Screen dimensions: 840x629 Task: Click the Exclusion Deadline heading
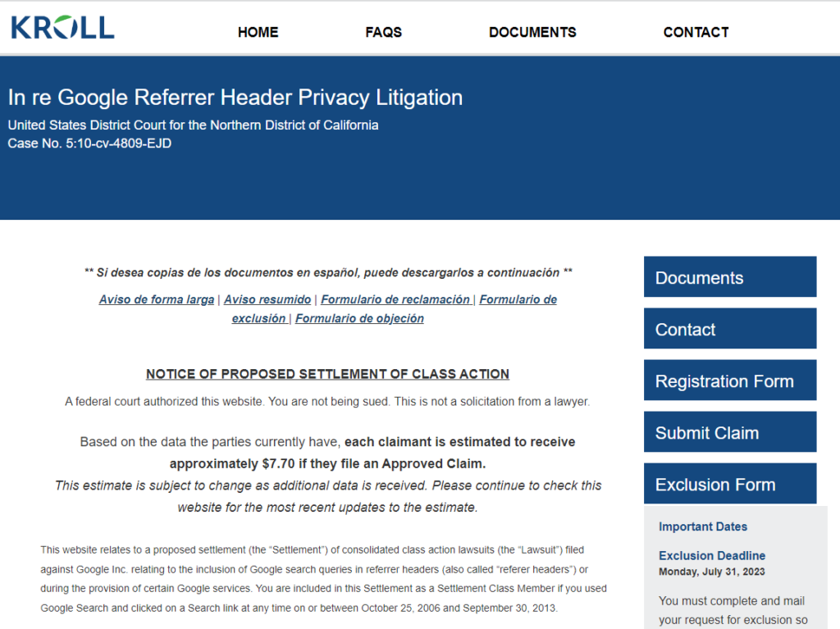(710, 555)
